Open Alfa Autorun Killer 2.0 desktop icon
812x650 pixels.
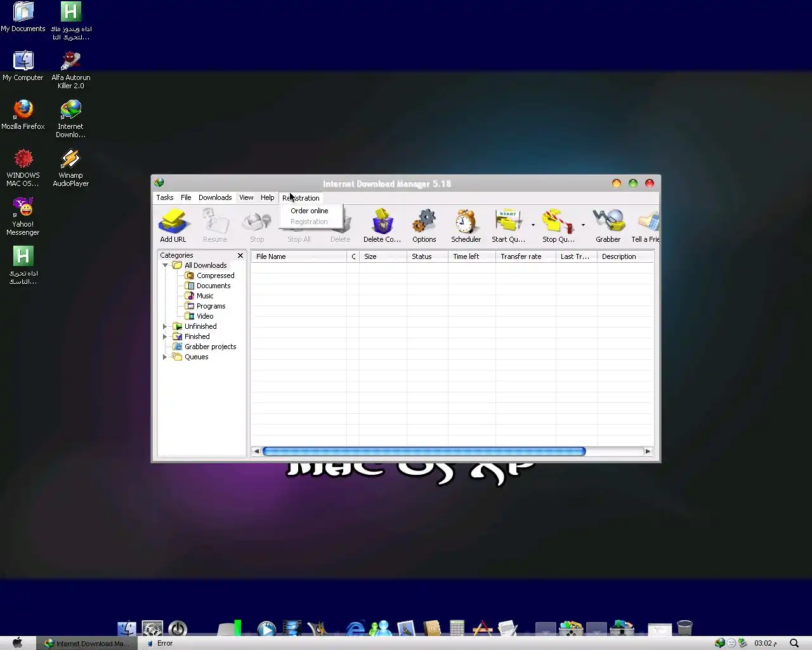pyautogui.click(x=71, y=70)
